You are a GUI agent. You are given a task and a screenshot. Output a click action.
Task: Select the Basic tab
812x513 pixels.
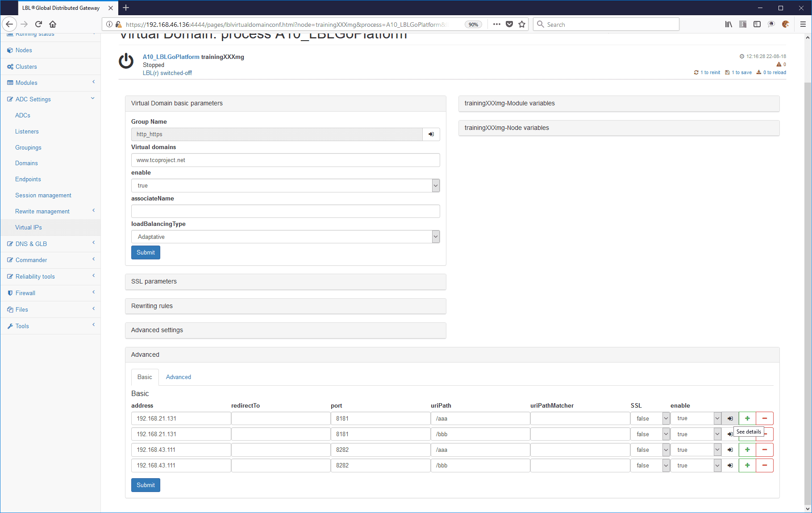click(x=145, y=377)
